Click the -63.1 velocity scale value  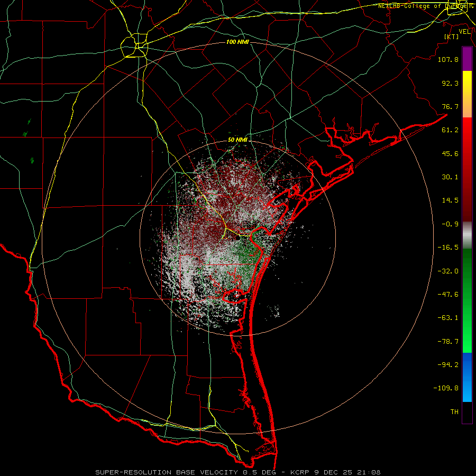448,318
